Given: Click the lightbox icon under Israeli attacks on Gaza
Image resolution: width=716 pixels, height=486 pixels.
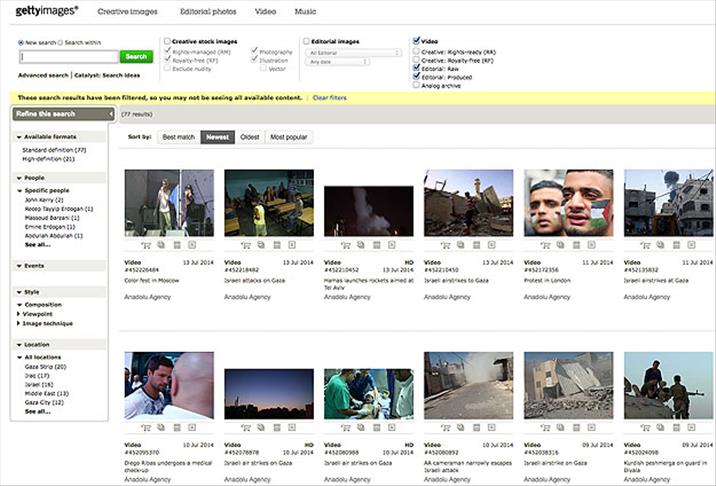Looking at the screenshot, I should 260,245.
